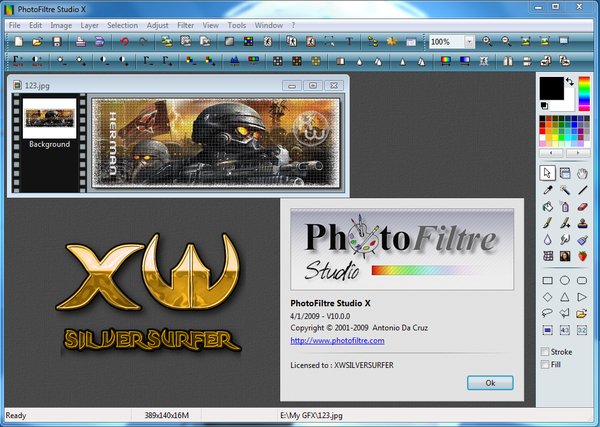Show next palette colors with right arrow
This screenshot has width=600, height=427.
pyautogui.click(x=578, y=153)
